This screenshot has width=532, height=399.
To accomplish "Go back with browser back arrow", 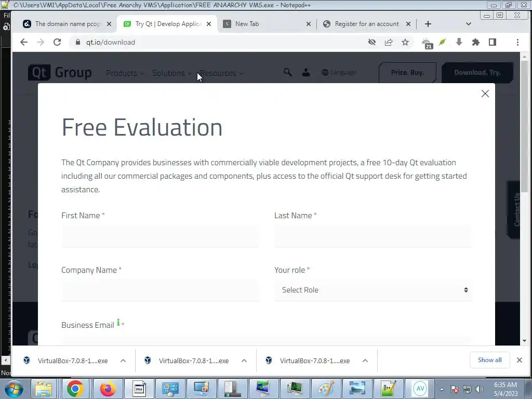I will pyautogui.click(x=24, y=42).
